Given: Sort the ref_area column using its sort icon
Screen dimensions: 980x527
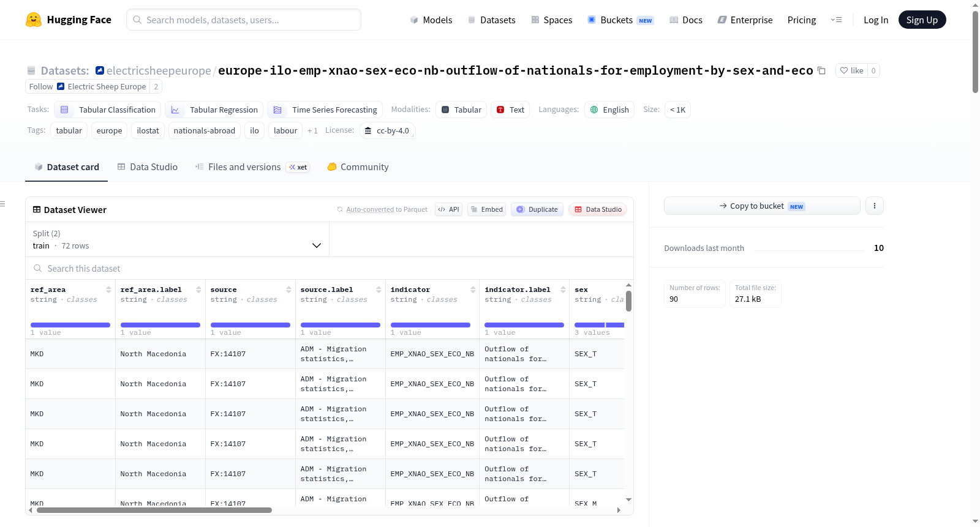Looking at the screenshot, I should point(108,290).
